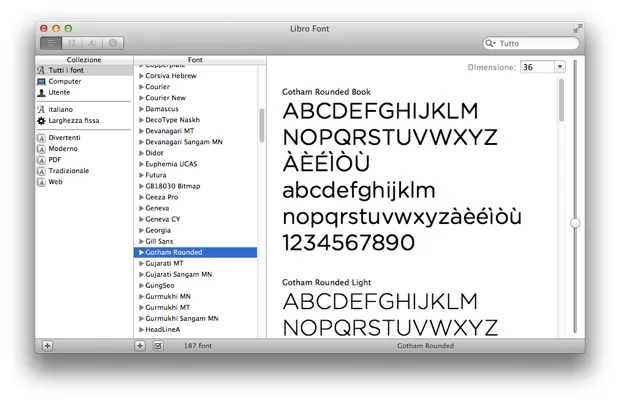Click the Web collection icon

click(x=41, y=182)
